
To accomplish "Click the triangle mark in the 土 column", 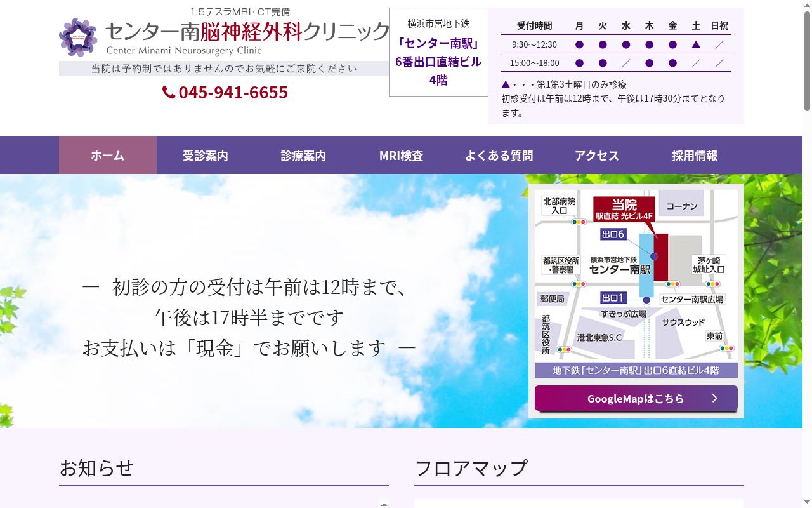I will pyautogui.click(x=696, y=44).
